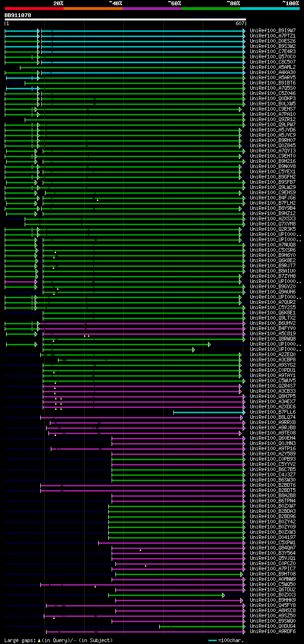Viewport: 304px width, 644px height.
Task: Choose the UniRef100_B7FLH2 label
Action: click(273, 203)
